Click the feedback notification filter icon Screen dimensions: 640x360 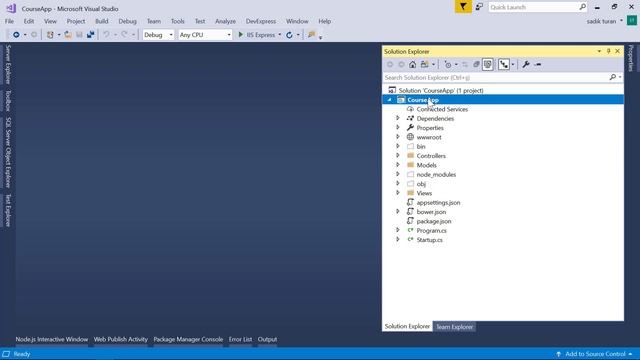point(463,7)
